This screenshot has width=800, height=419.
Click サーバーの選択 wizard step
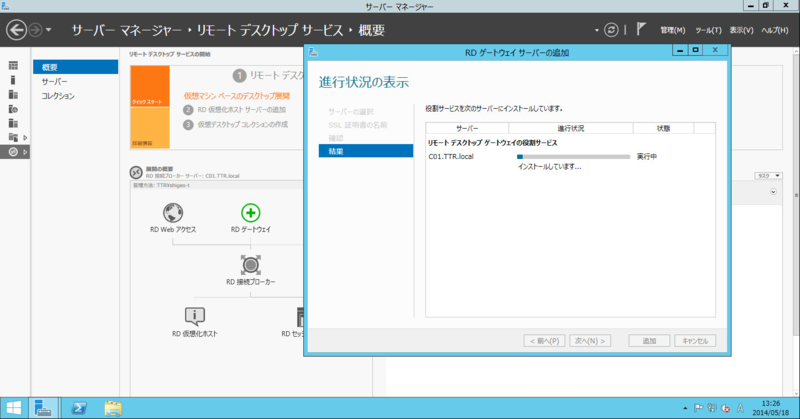pos(351,111)
